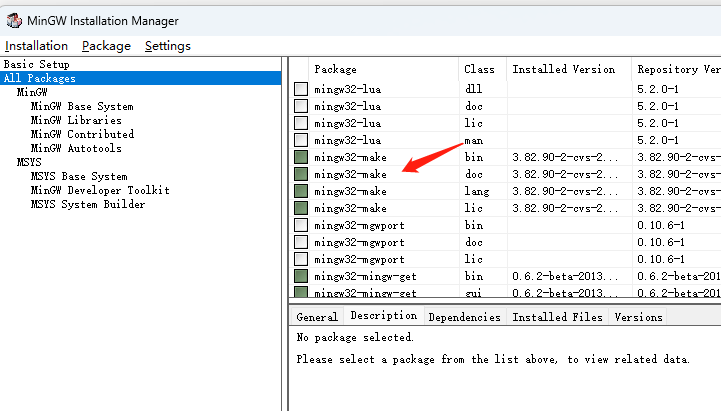Switch to the Installed Files tab

click(x=557, y=317)
